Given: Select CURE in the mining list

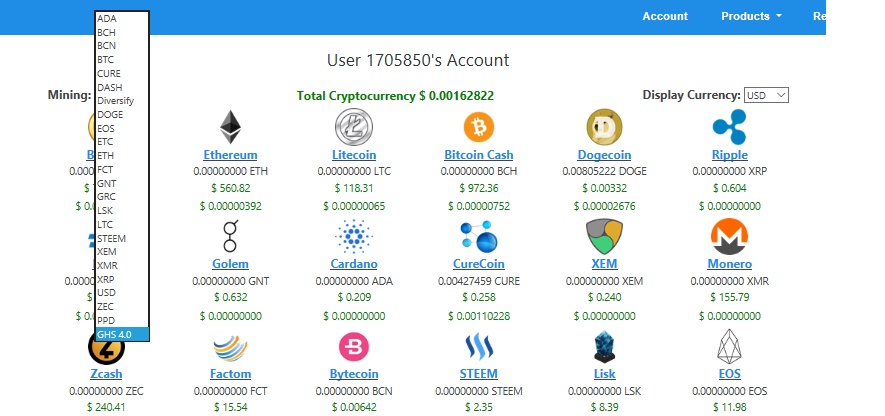Looking at the screenshot, I should tap(121, 73).
